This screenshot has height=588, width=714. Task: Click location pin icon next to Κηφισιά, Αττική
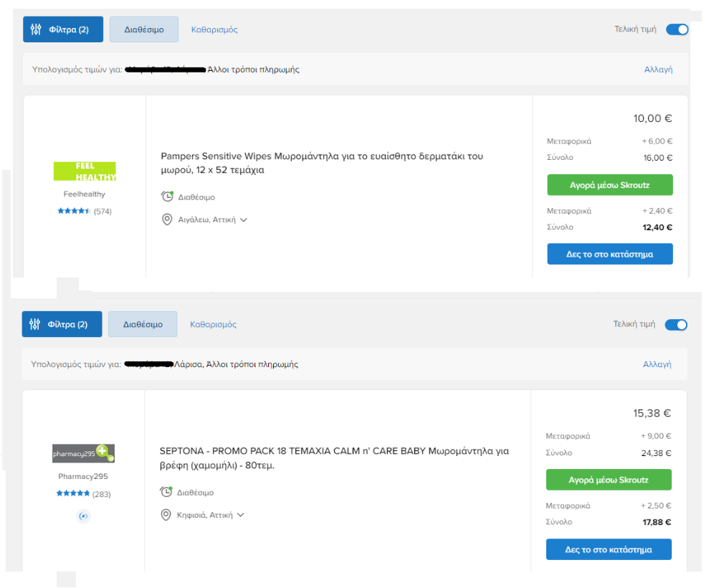click(x=166, y=515)
